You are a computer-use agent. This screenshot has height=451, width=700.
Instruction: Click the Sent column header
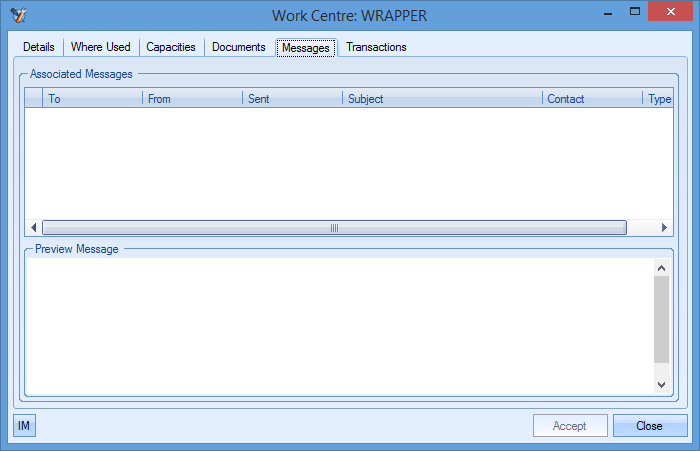(293, 99)
